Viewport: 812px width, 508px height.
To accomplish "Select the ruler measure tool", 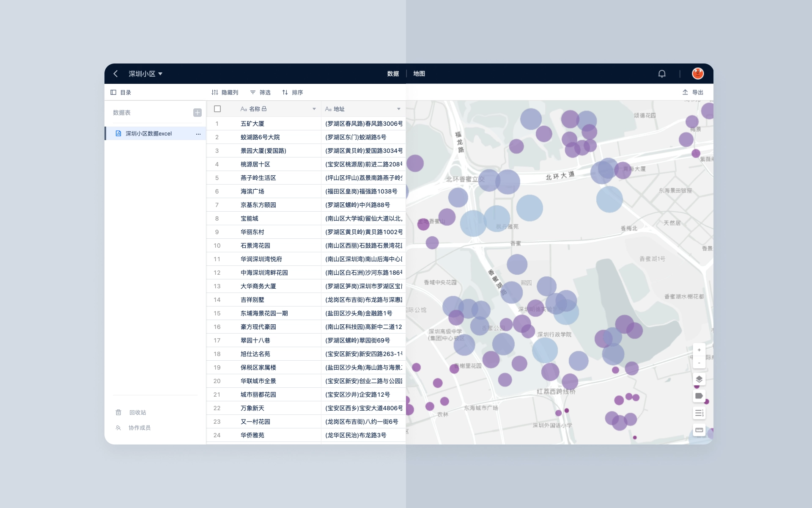I will click(699, 430).
